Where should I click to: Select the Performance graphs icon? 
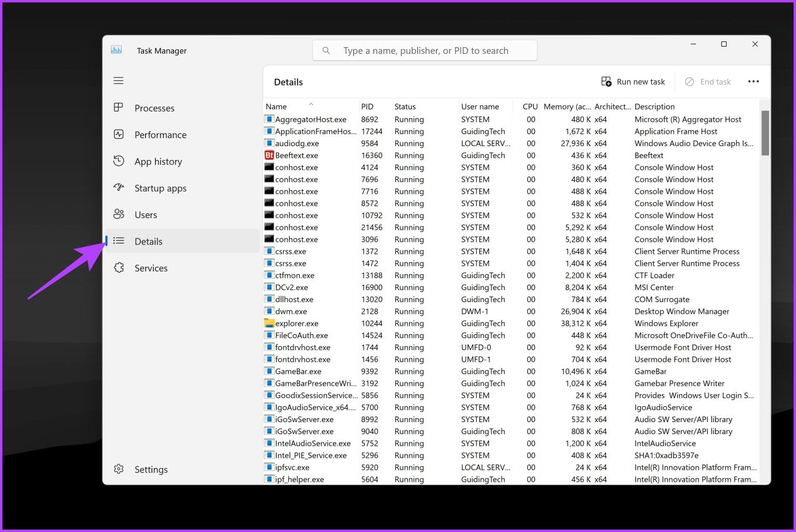[119, 134]
